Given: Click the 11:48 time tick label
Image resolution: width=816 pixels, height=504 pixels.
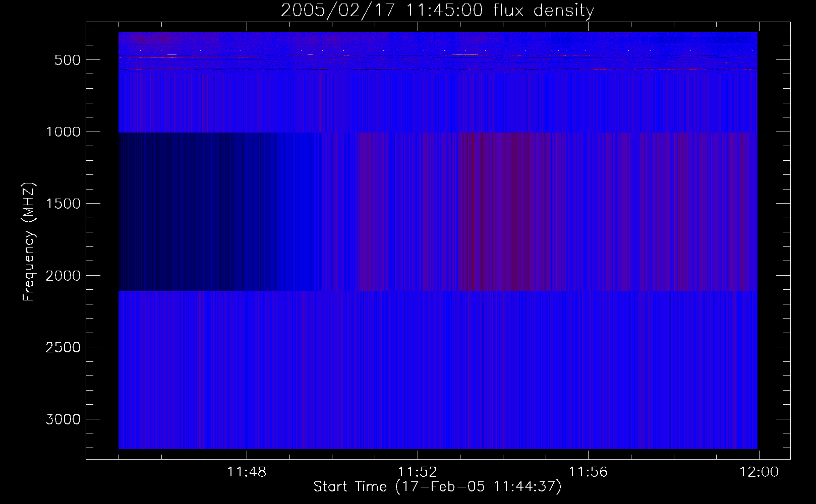Looking at the screenshot, I should [247, 472].
